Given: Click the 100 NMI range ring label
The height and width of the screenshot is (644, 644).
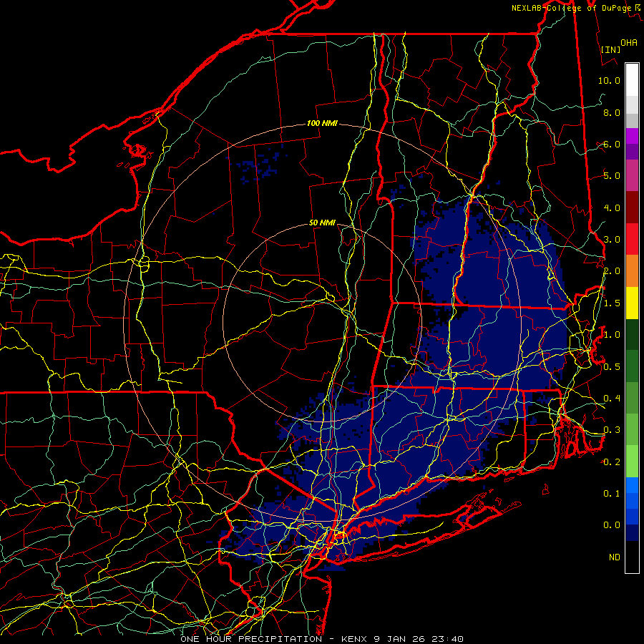Looking at the screenshot, I should [322, 123].
